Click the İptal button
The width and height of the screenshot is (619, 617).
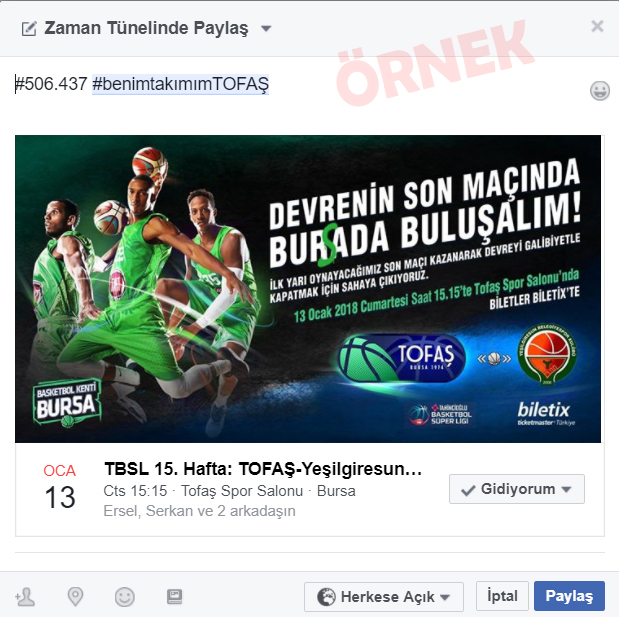click(502, 596)
